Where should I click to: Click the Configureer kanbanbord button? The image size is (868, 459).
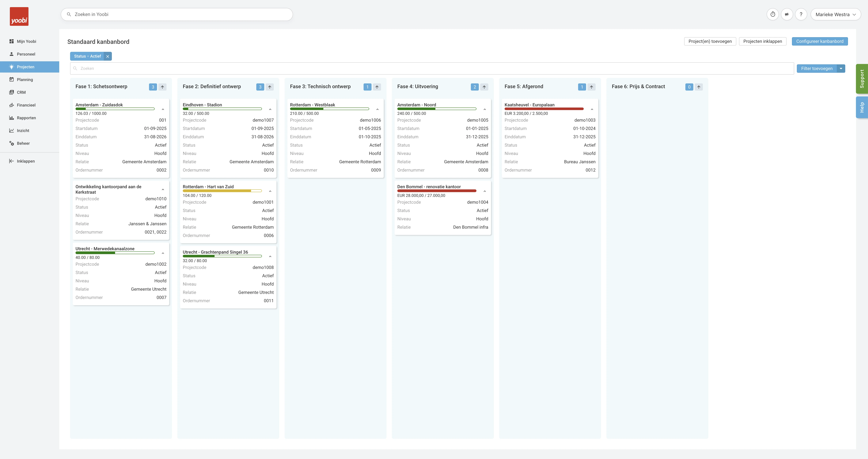pos(819,41)
